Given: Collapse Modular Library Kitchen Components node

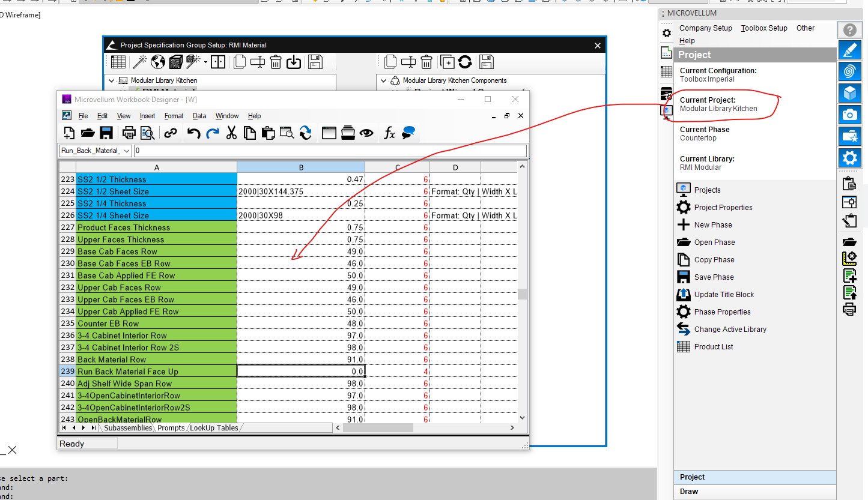Looking at the screenshot, I should click(x=383, y=80).
